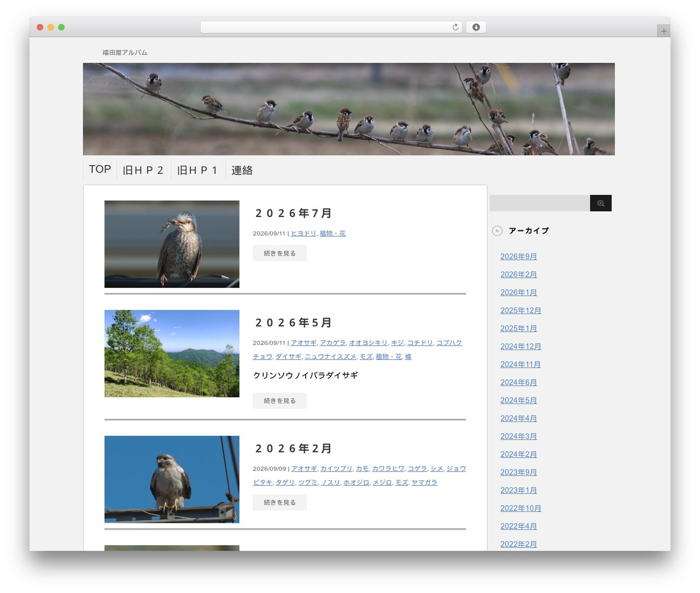Image resolution: width=700 pixels, height=593 pixels.
Task: Click the 福田屋アルバム site title
Action: [125, 53]
